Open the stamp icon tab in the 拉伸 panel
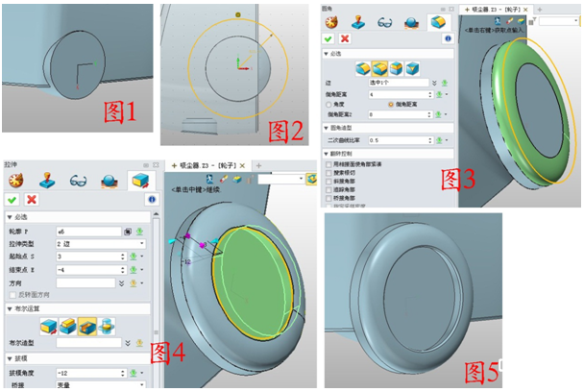This screenshot has width=584, height=392. [45, 180]
